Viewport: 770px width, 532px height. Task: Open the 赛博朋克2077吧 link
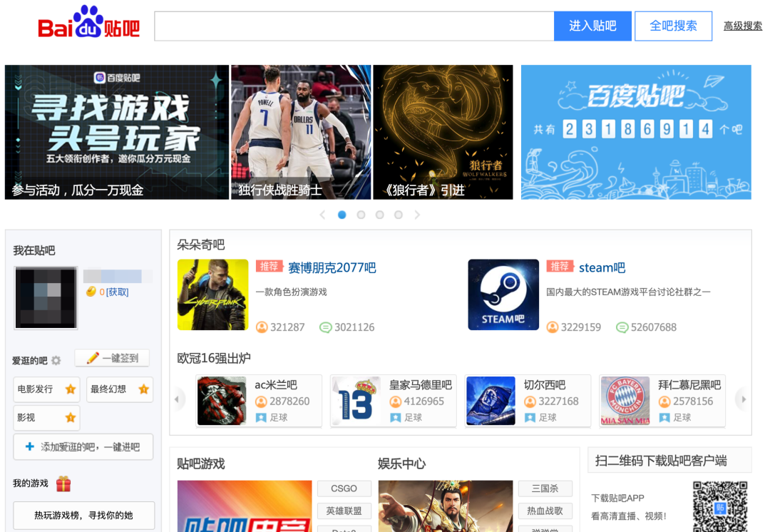tap(332, 267)
